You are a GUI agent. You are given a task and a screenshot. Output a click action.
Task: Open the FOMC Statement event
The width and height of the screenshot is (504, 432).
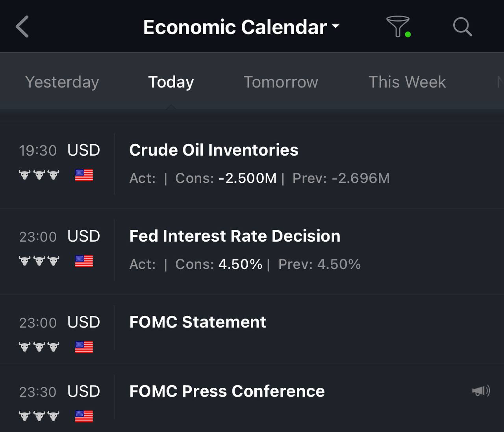[252, 329]
